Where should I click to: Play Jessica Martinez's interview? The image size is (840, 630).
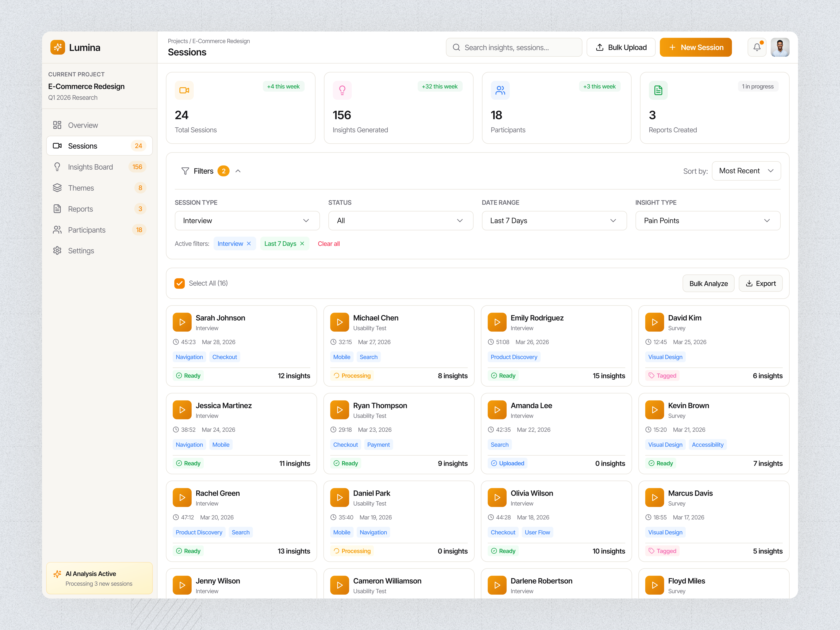pos(182,410)
